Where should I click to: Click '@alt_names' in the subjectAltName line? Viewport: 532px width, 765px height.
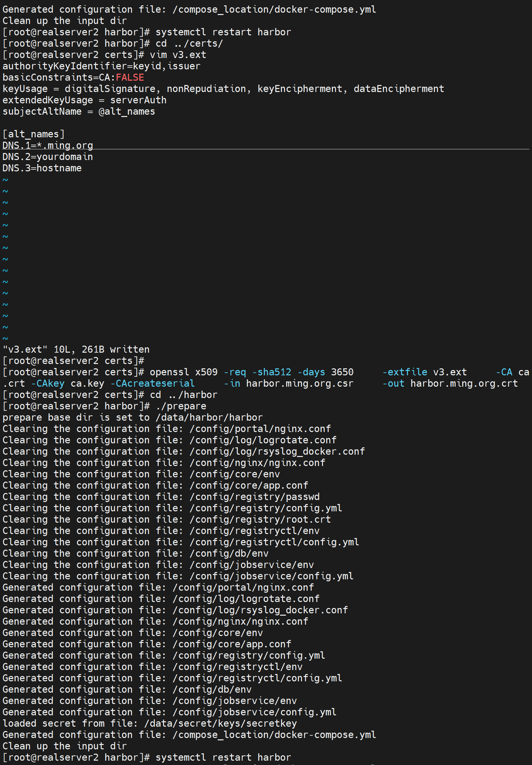(x=127, y=111)
